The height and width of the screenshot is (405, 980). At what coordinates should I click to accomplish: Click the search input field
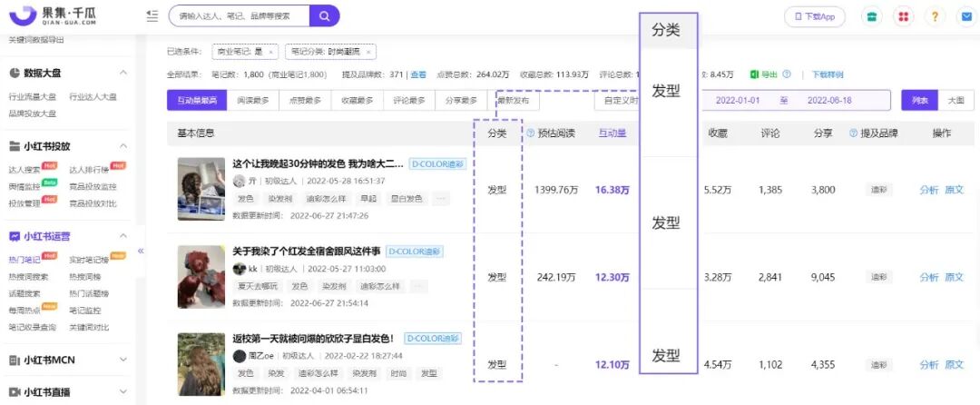tap(240, 16)
